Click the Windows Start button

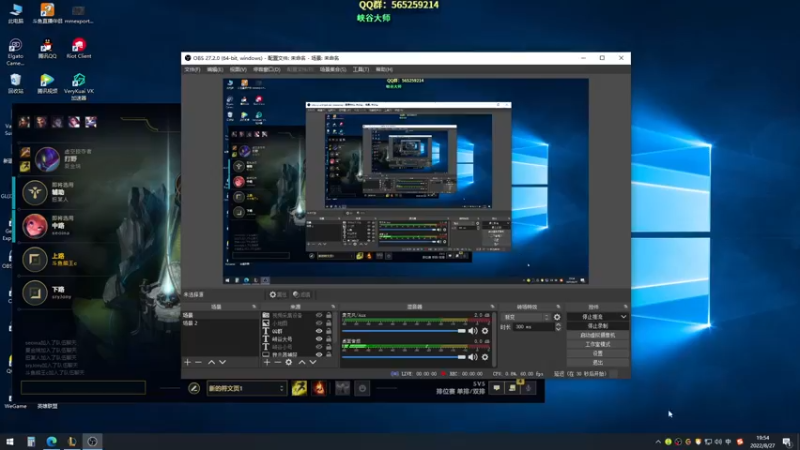(10, 442)
